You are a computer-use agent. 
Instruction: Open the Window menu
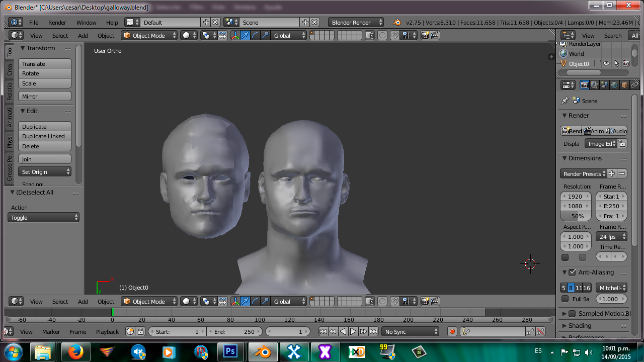tap(87, 22)
